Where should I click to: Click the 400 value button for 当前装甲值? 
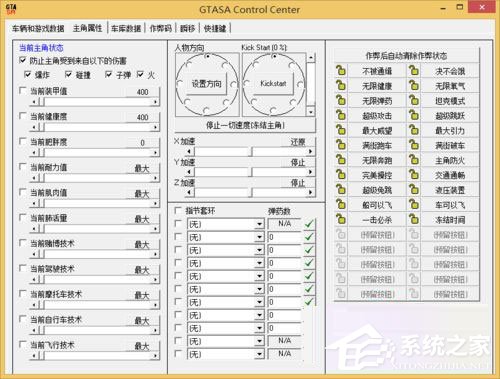click(142, 92)
